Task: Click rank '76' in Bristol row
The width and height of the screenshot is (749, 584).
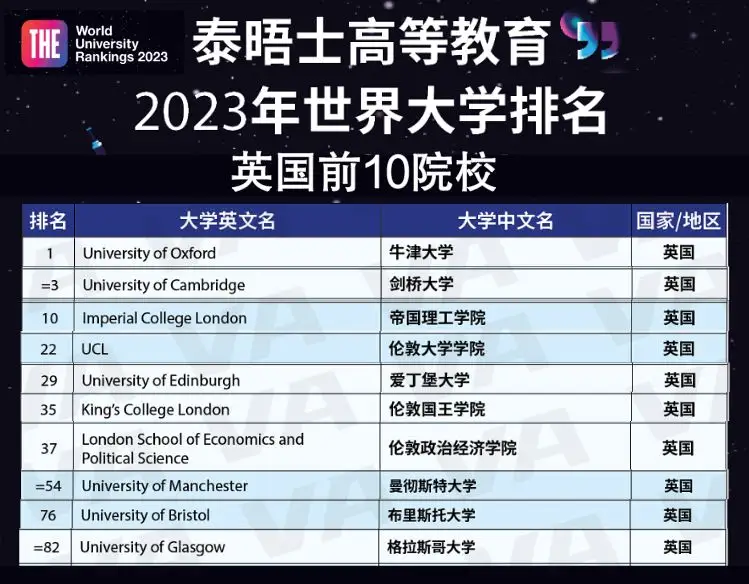Action: tap(48, 515)
